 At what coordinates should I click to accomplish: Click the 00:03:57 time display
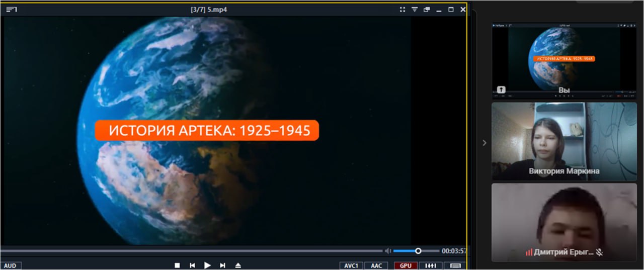tap(453, 251)
